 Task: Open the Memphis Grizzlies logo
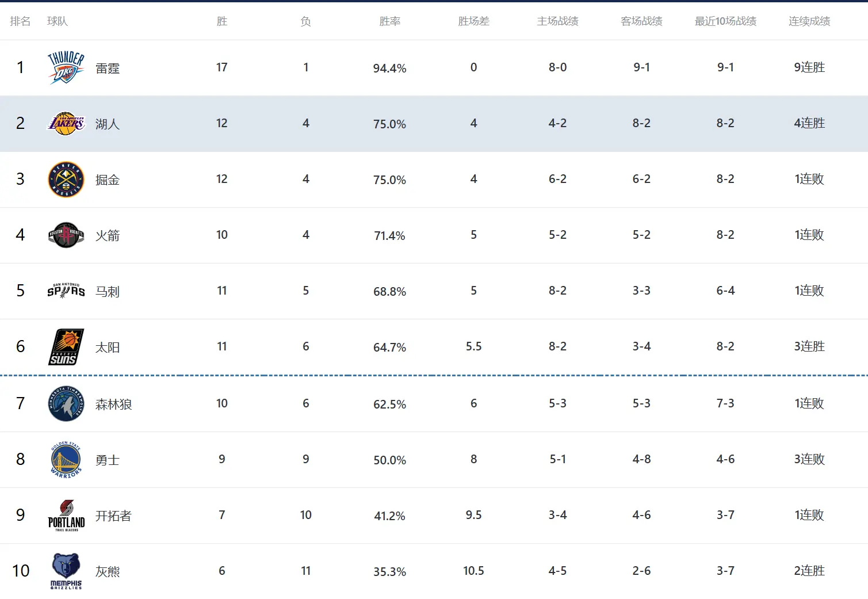point(66,571)
